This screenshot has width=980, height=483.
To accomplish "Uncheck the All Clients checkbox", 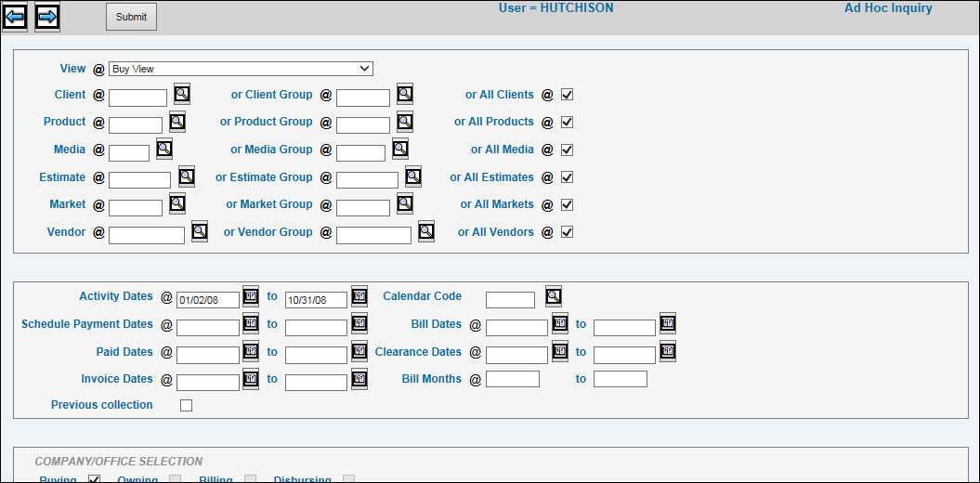I will coord(567,95).
